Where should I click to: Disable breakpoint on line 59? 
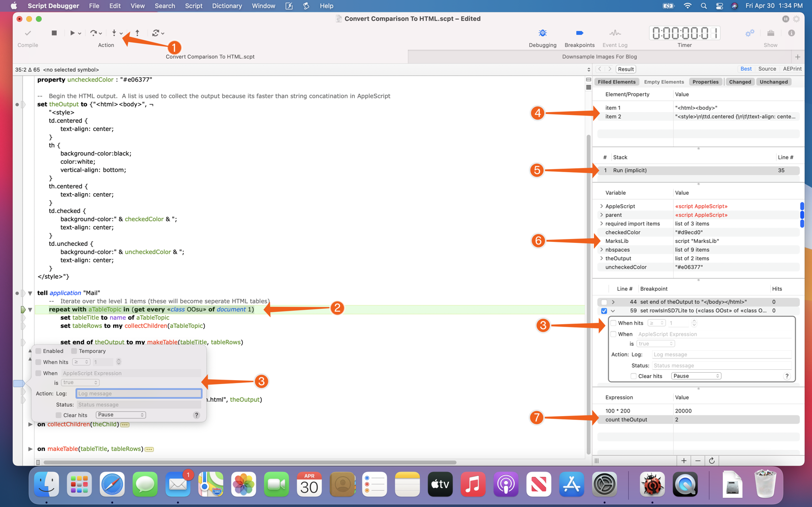[604, 311]
